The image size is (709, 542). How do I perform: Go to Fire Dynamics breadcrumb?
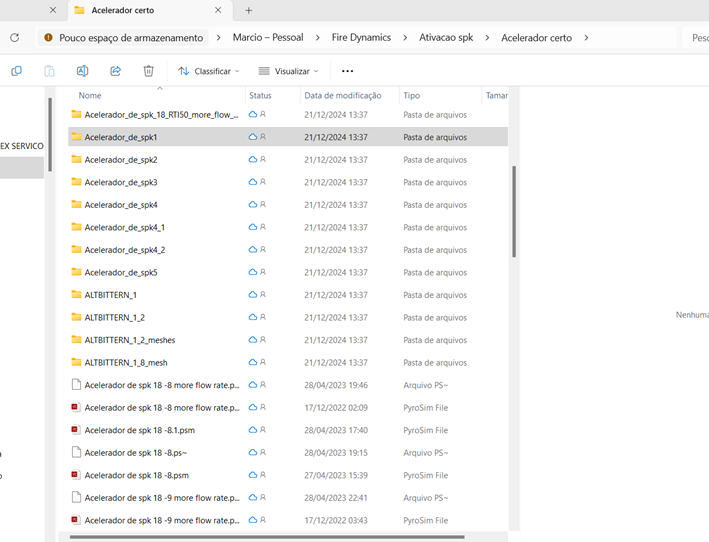pos(361,38)
